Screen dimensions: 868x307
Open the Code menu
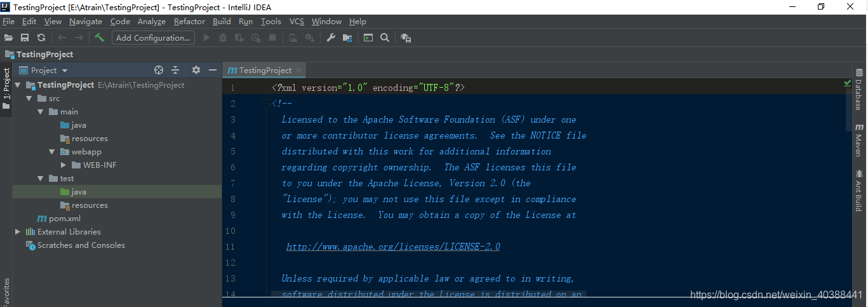[120, 22]
